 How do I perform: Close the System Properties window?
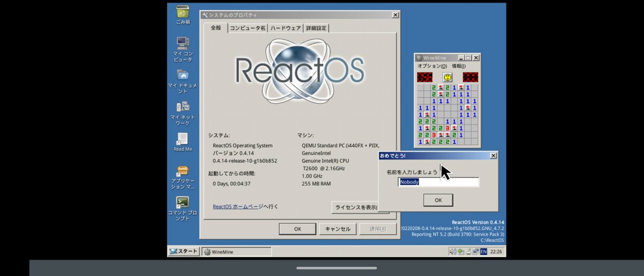click(396, 15)
